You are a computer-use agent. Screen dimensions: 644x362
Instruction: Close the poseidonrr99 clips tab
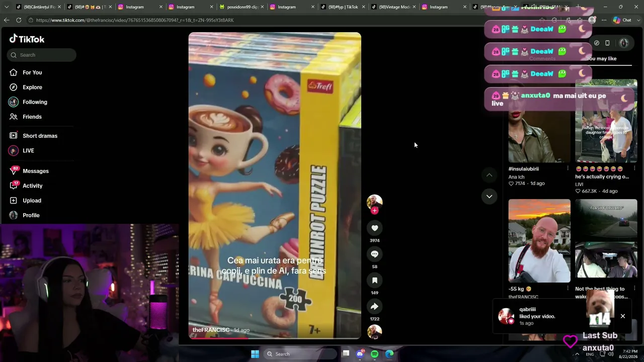pyautogui.click(x=262, y=7)
